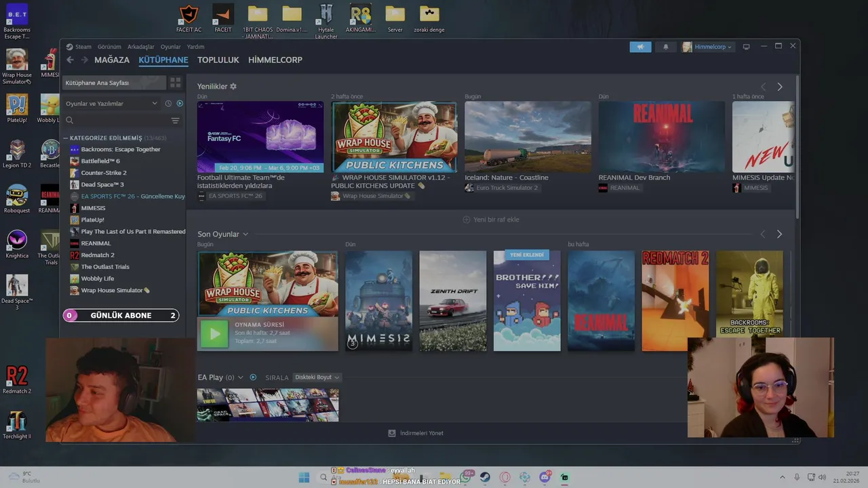Open REANIMAL Dev Branch news card
This screenshot has width=868, height=488.
coord(661,137)
